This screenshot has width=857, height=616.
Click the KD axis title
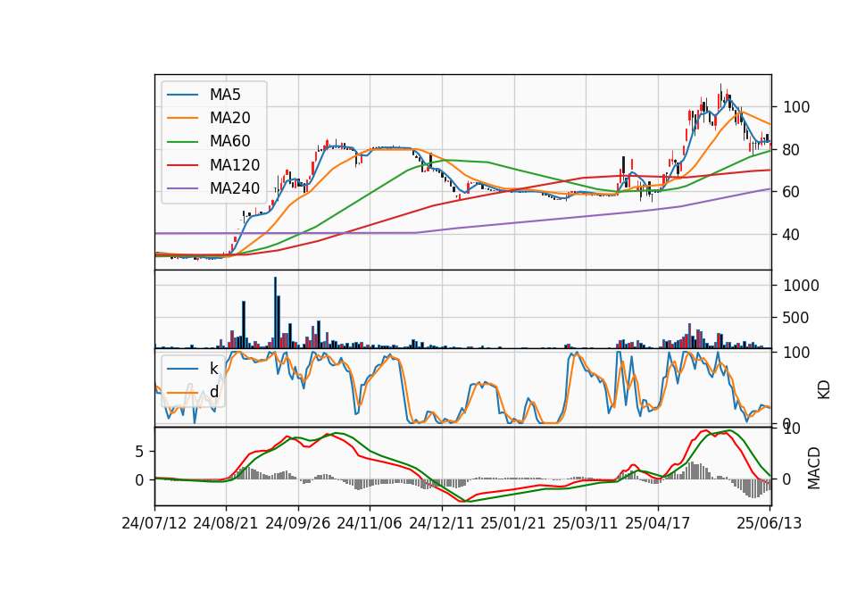click(824, 390)
